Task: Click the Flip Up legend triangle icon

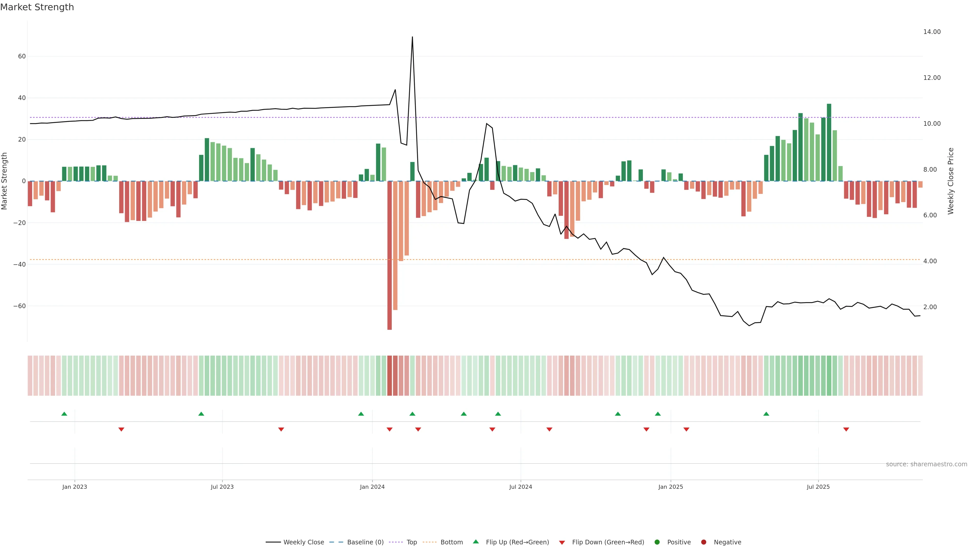Action: point(475,542)
